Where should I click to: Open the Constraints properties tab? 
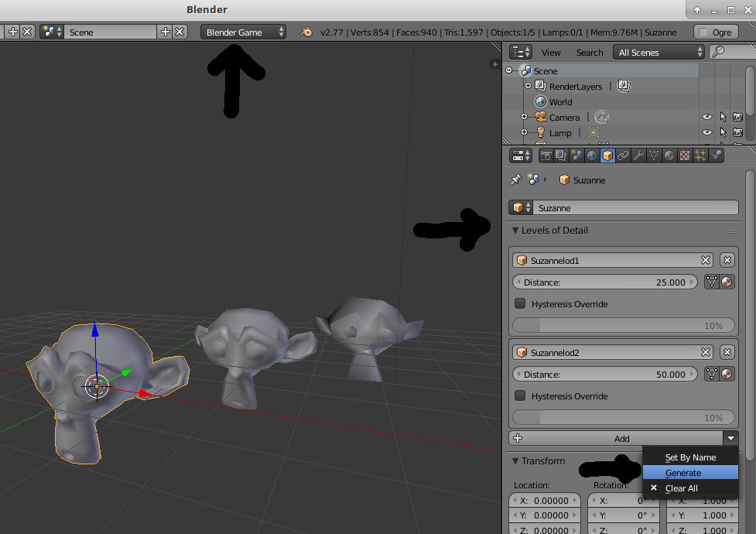[623, 156]
